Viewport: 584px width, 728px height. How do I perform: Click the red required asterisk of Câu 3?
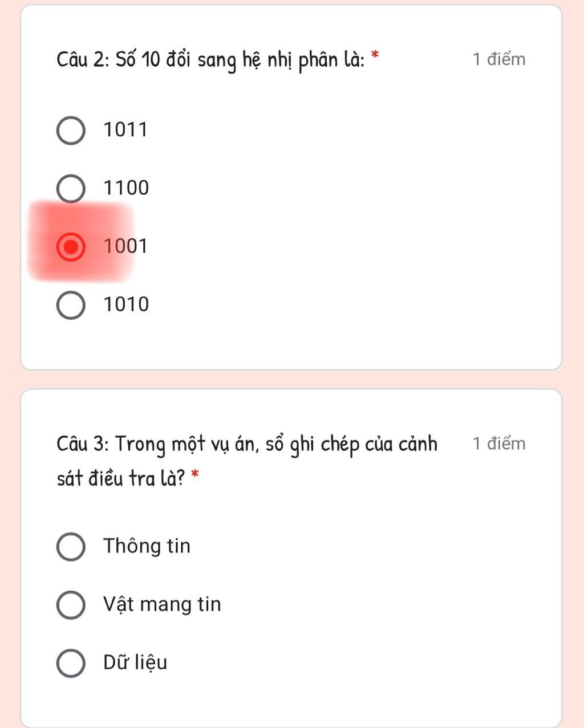(x=195, y=474)
